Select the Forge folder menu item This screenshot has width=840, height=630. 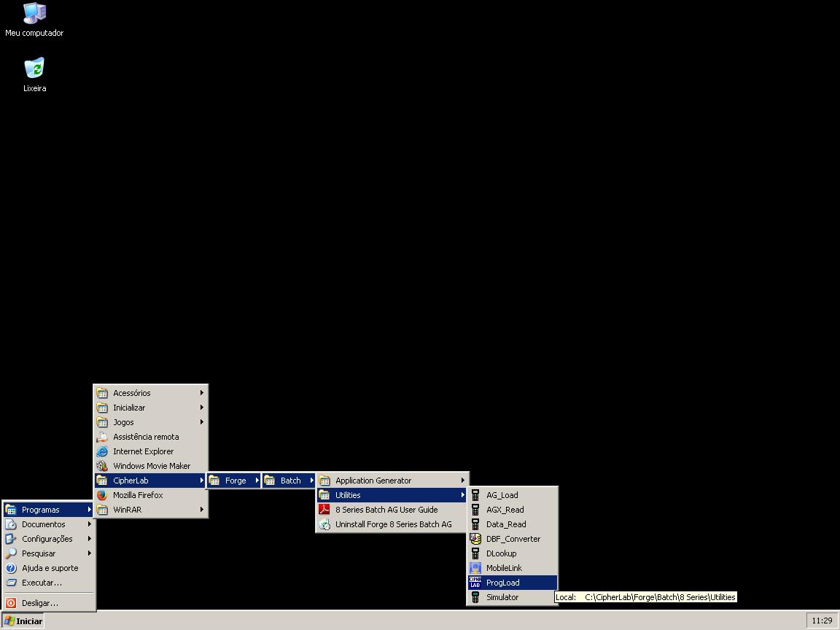(x=233, y=481)
